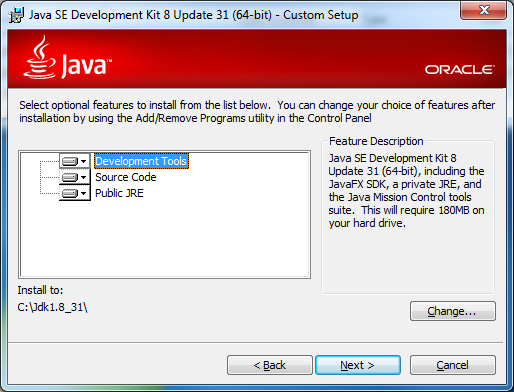The image size is (514, 392).
Task: Close the Custom Setup window
Action: [x=484, y=10]
